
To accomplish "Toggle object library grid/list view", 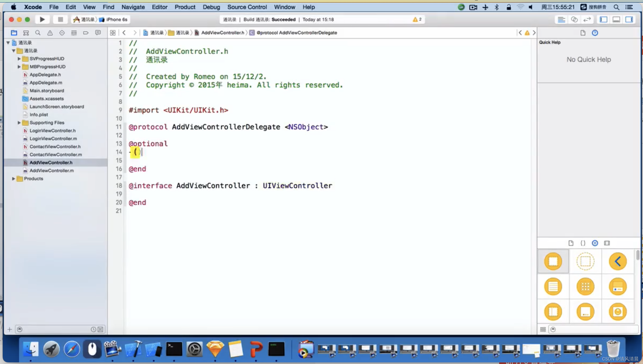I will [x=543, y=329].
